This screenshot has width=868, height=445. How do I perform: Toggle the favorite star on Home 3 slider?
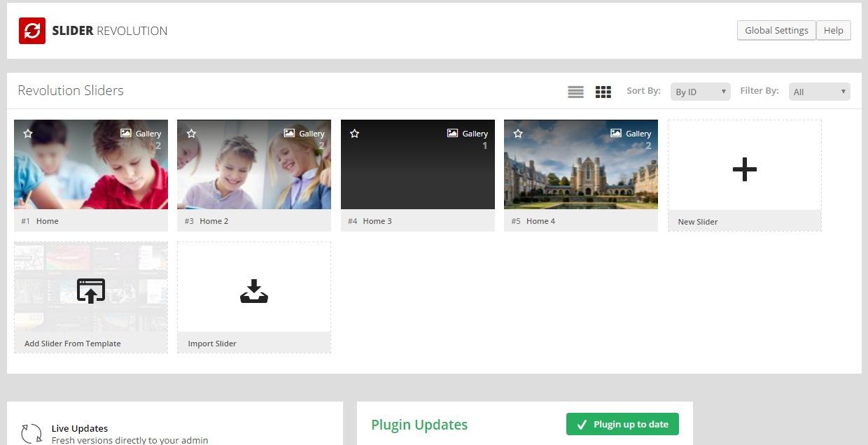coord(355,133)
